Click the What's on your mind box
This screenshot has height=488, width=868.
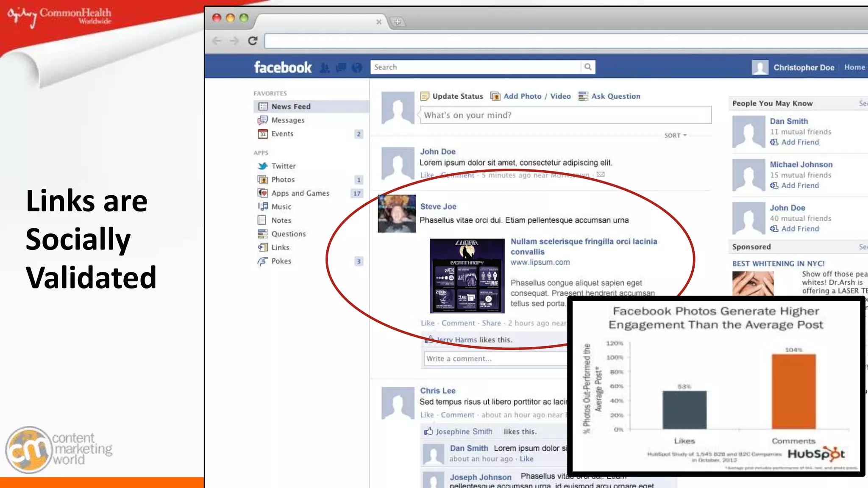click(565, 115)
